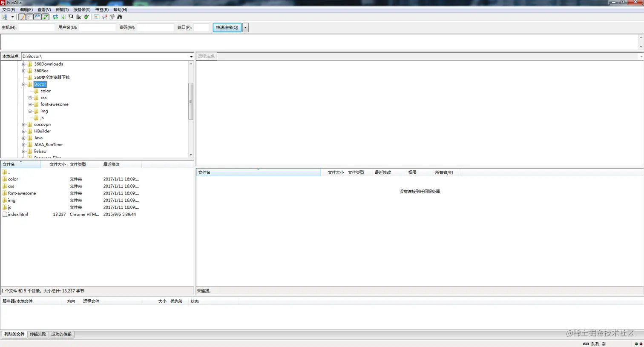This screenshot has width=644, height=347.
Task: Select the css folder in local file list
Action: 11,186
